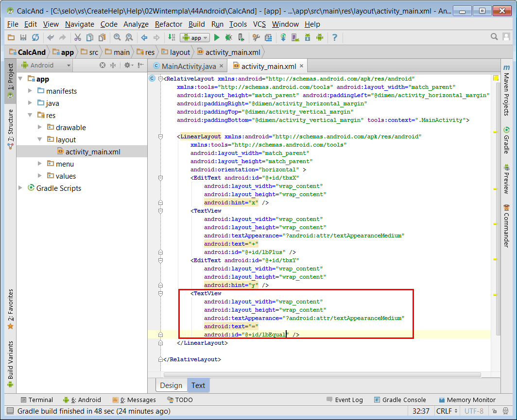Open the Android project view dropdown
517x420 pixels.
tap(46, 65)
